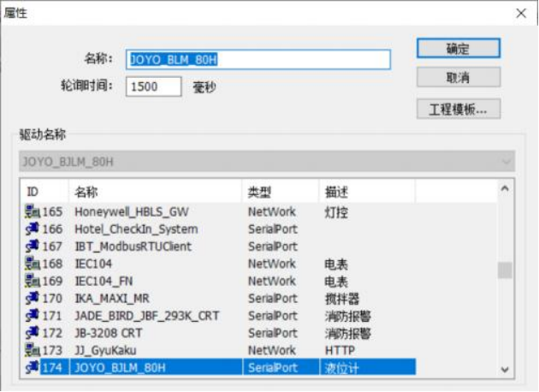This screenshot has width=539, height=392.
Task: Click 消防报警 description in row 171
Action: click(x=348, y=316)
